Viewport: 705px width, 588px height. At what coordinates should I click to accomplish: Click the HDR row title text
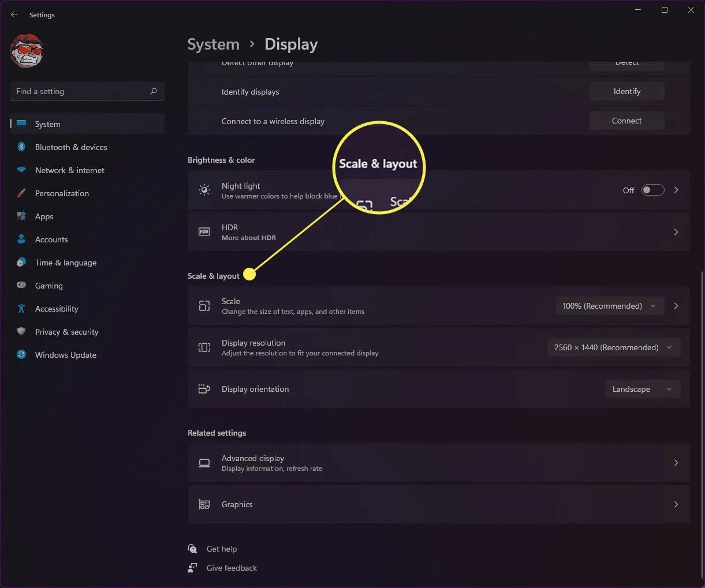(x=230, y=227)
